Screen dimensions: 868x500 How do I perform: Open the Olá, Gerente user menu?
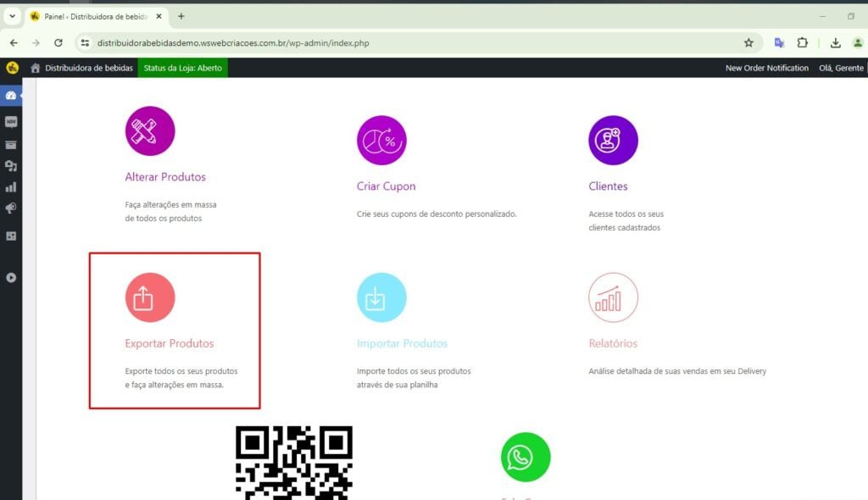point(841,68)
